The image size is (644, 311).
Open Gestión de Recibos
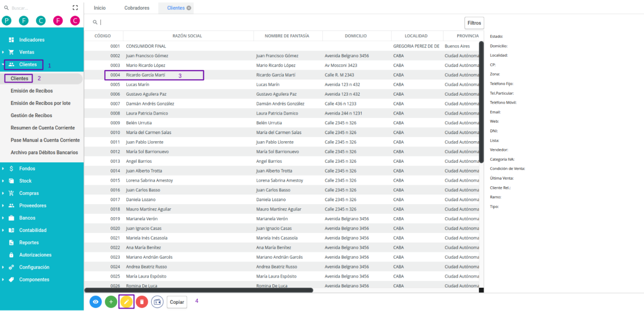point(31,115)
